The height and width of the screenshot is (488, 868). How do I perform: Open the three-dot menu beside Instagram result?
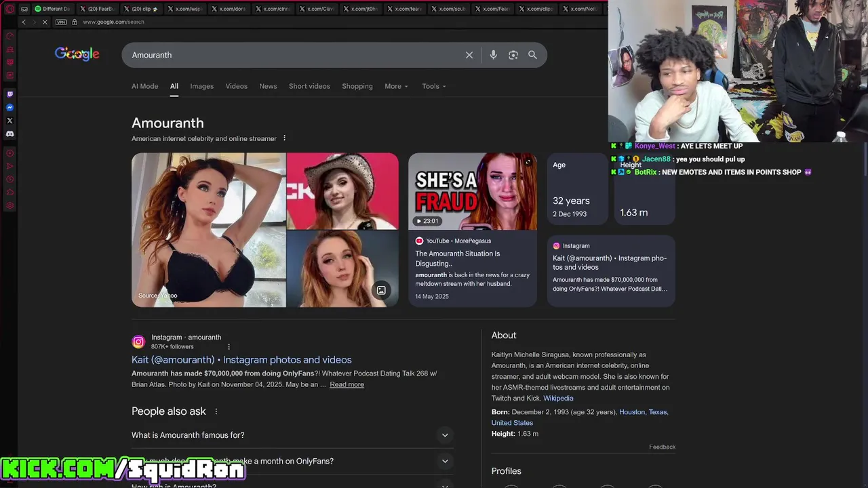click(229, 346)
